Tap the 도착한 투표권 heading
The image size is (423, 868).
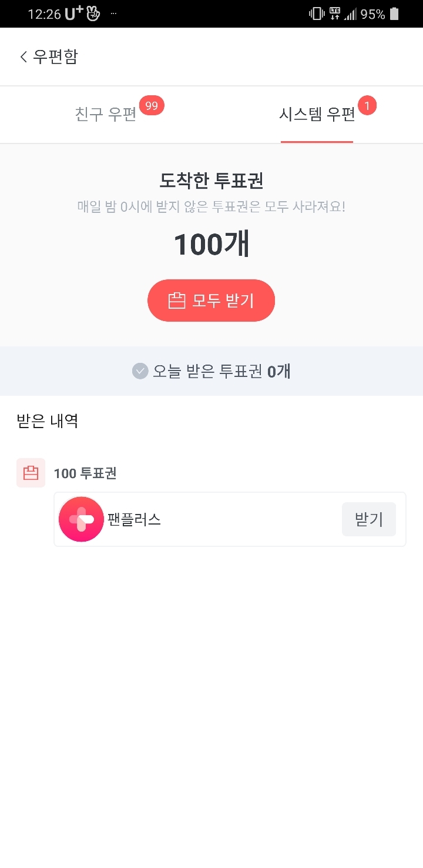pyautogui.click(x=211, y=181)
